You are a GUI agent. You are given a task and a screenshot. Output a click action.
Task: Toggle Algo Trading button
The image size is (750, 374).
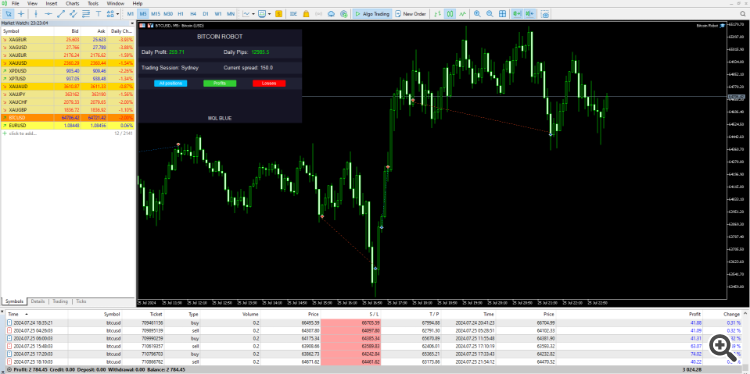pos(372,14)
